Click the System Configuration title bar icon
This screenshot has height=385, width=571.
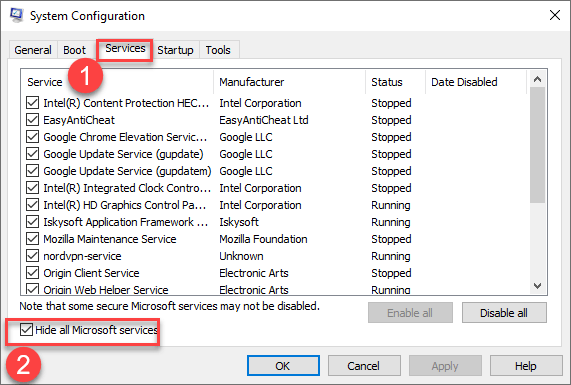(16, 15)
